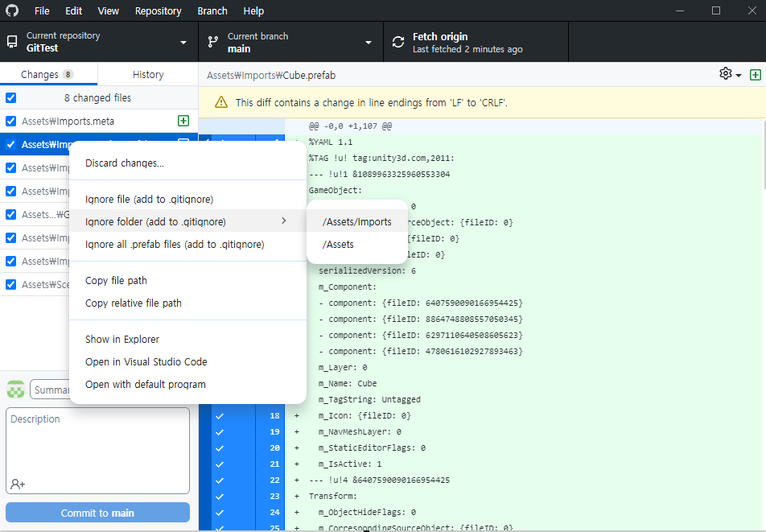The height and width of the screenshot is (532, 766).
Task: Click Fetch origin button
Action: click(x=476, y=42)
